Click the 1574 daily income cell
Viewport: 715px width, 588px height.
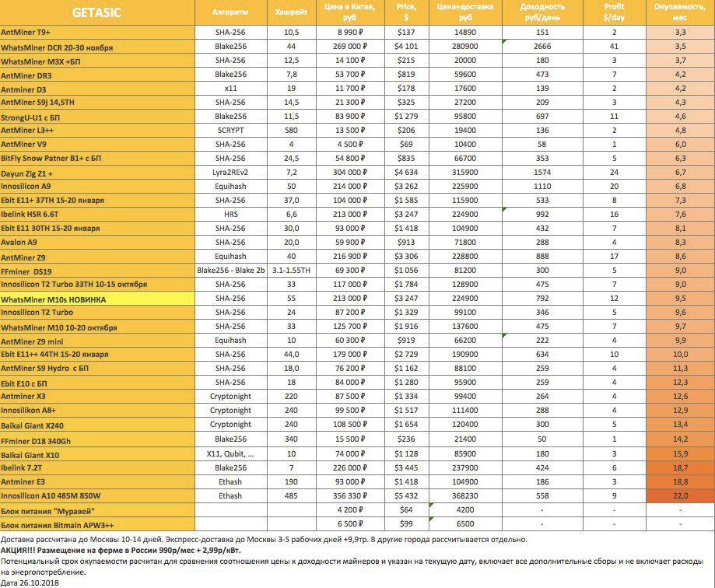[542, 173]
